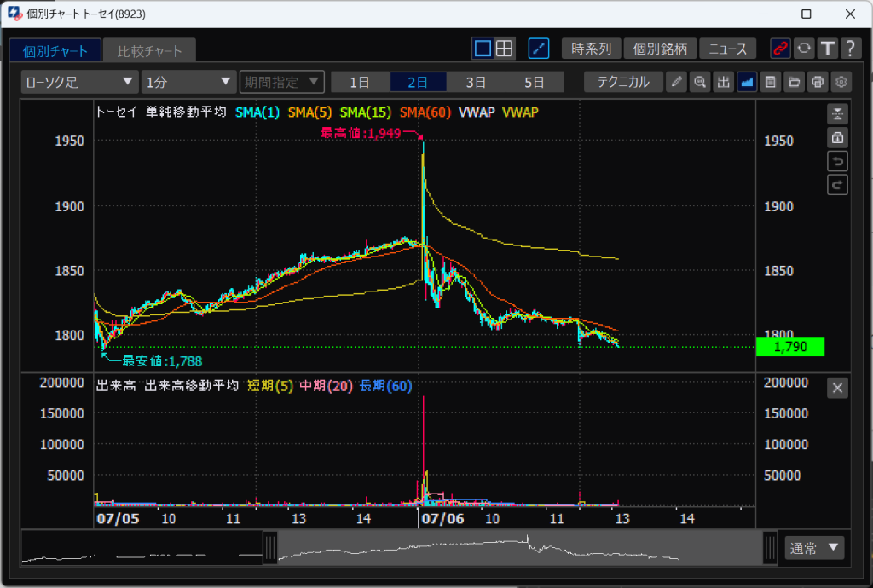This screenshot has height=588, width=873.
Task: Click the 出来高移動平均 legend text
Action: tap(192, 386)
